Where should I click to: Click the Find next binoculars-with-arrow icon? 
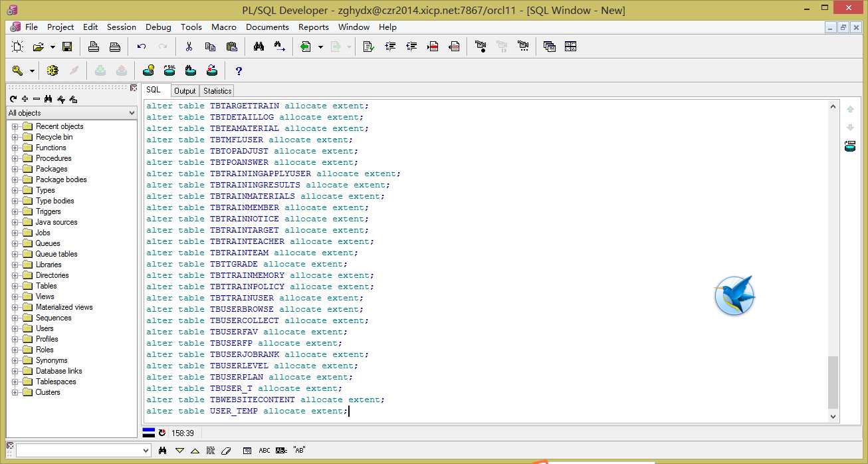pos(280,47)
